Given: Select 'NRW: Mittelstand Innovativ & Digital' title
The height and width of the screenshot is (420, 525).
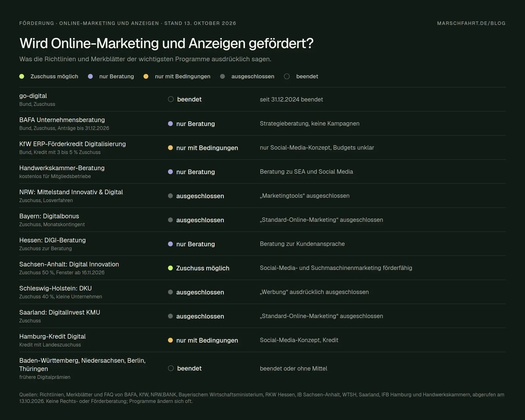Looking at the screenshot, I should [71, 192].
